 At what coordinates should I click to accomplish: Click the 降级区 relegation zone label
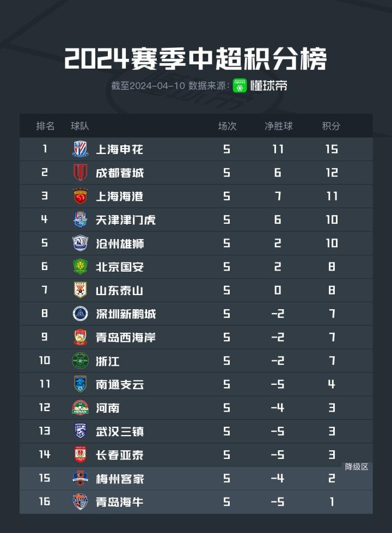click(357, 467)
